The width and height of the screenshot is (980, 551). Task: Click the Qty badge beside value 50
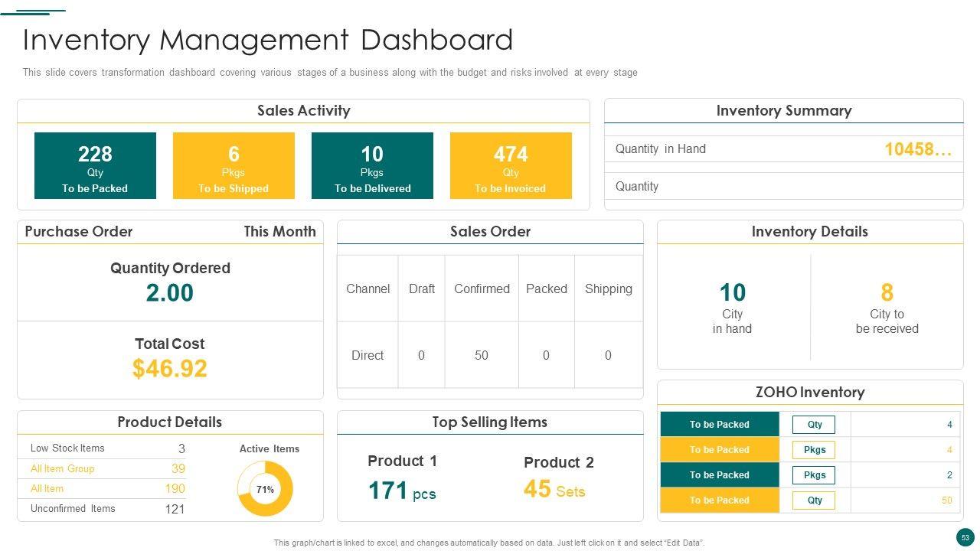(x=815, y=500)
